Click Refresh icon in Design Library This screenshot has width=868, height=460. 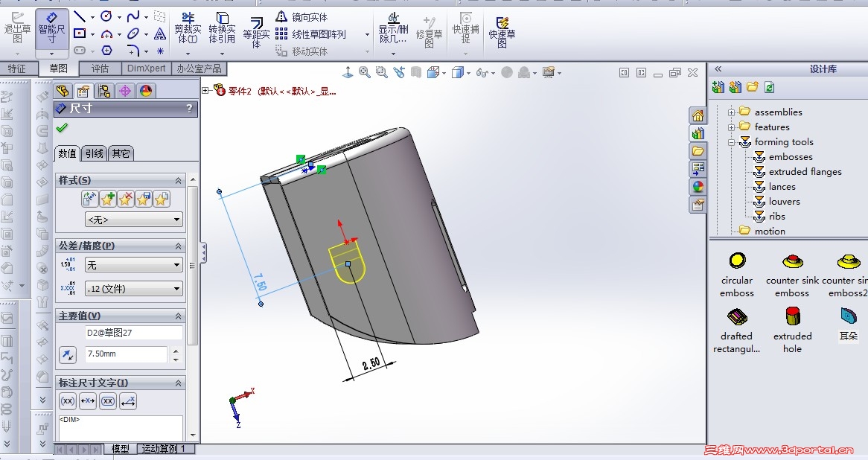(x=769, y=87)
